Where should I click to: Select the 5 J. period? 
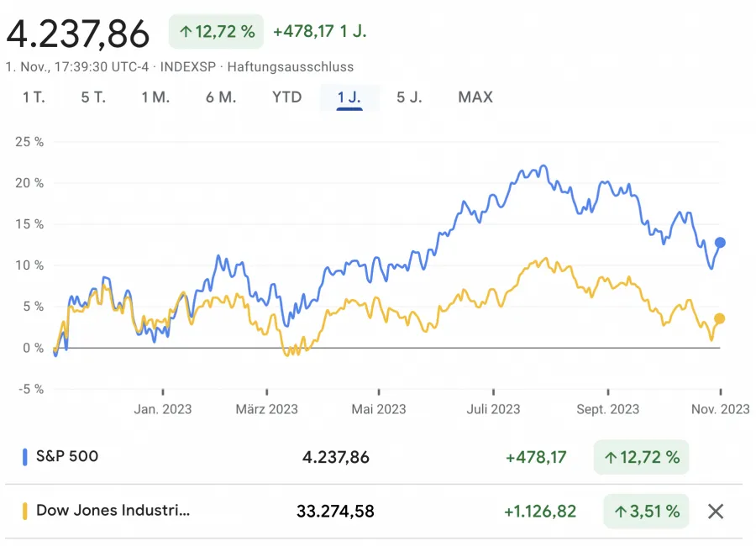(409, 97)
